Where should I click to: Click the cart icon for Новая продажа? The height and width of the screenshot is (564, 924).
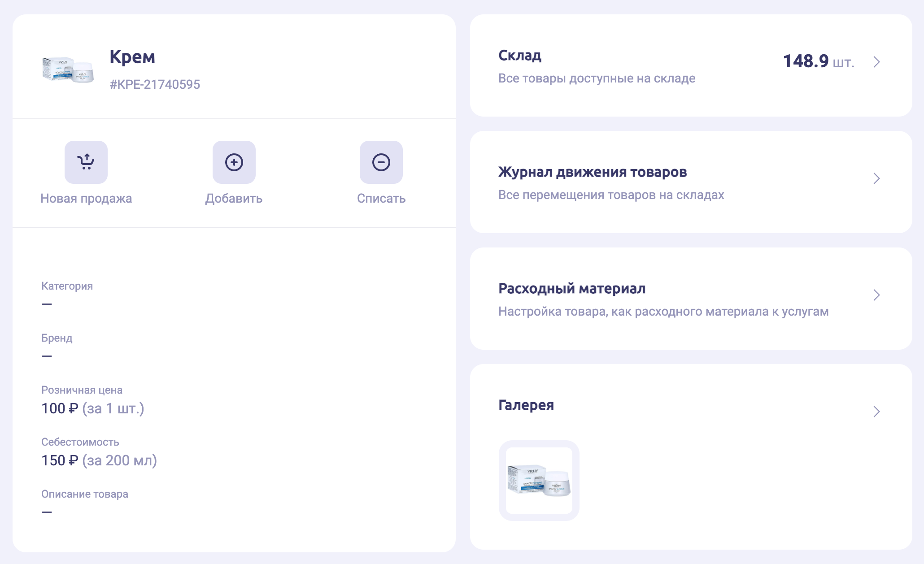pos(86,162)
